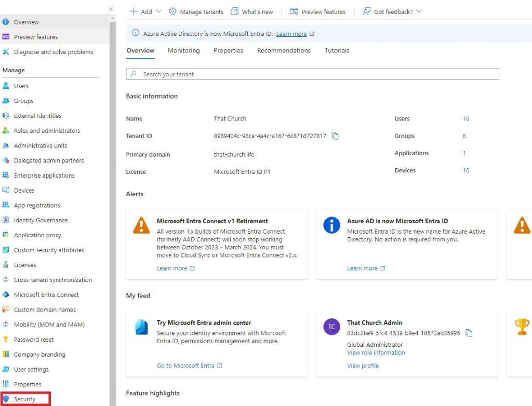This screenshot has height=406, width=532.
Task: Select the license text Microsoft Entra ID P1
Action: pos(242,172)
